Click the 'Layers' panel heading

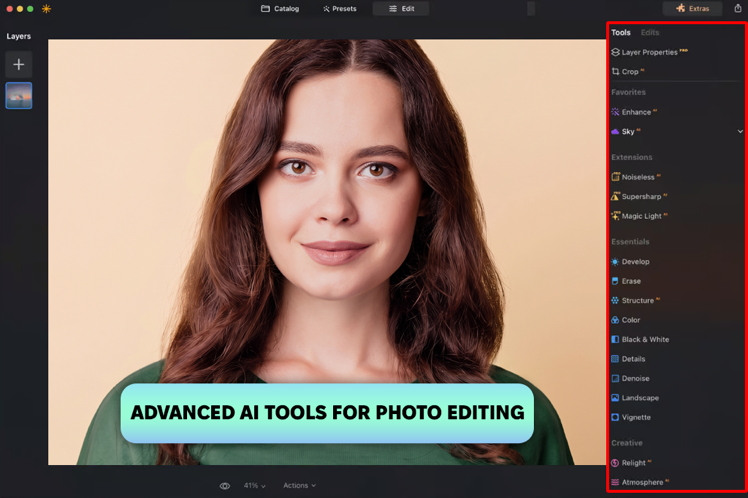click(19, 36)
